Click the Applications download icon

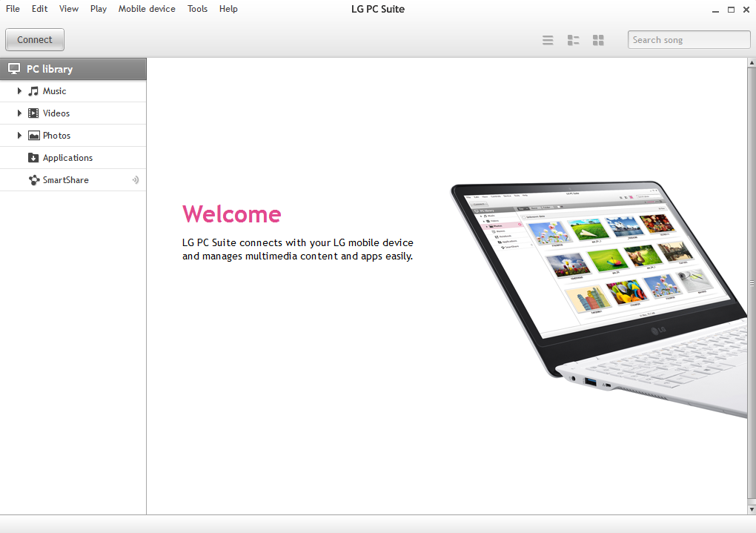[x=33, y=158]
